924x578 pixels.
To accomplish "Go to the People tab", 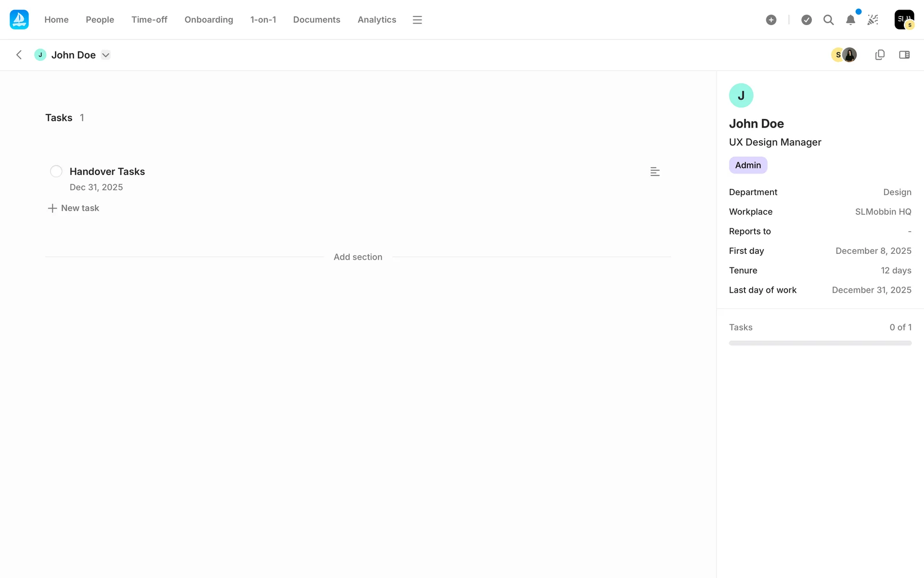I will [100, 20].
